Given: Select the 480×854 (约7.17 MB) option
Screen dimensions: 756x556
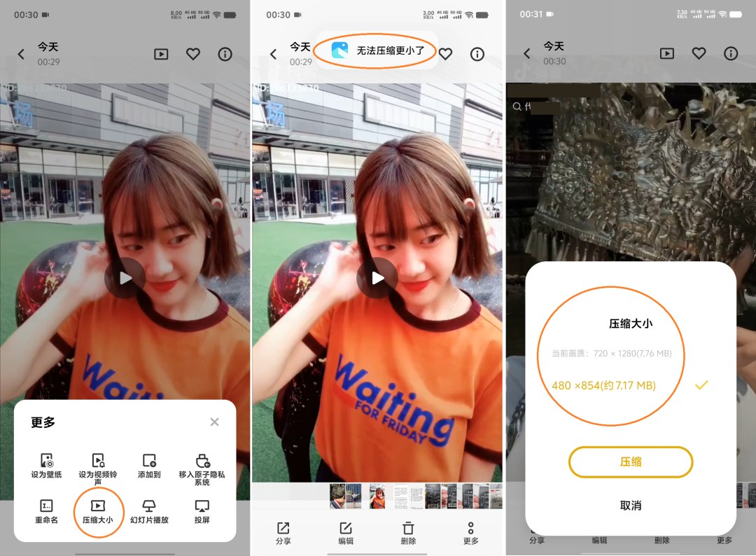Looking at the screenshot, I should [603, 385].
